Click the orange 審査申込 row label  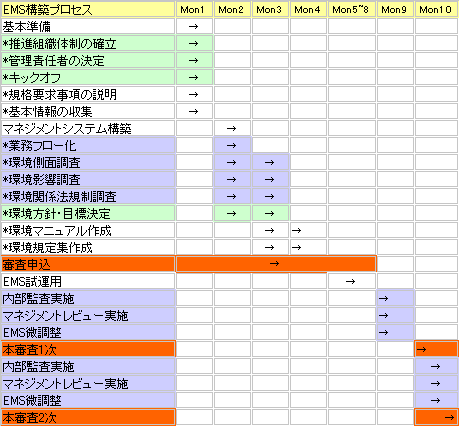click(88, 264)
